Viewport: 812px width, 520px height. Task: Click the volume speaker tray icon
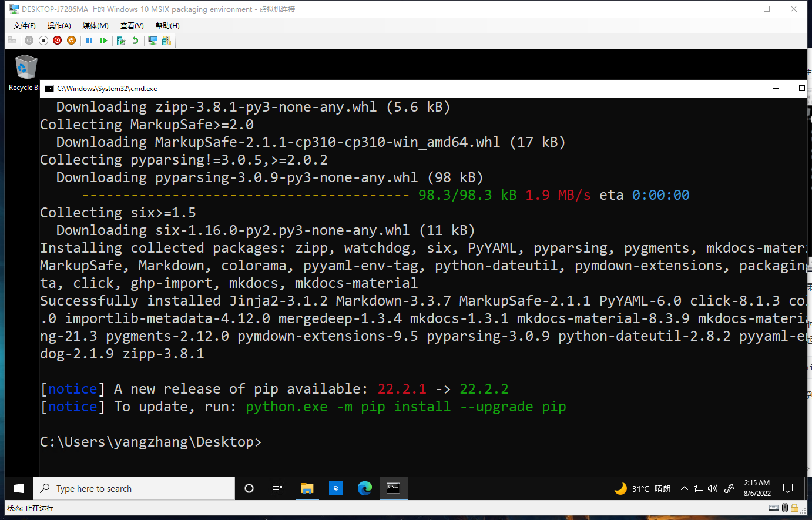tap(713, 488)
